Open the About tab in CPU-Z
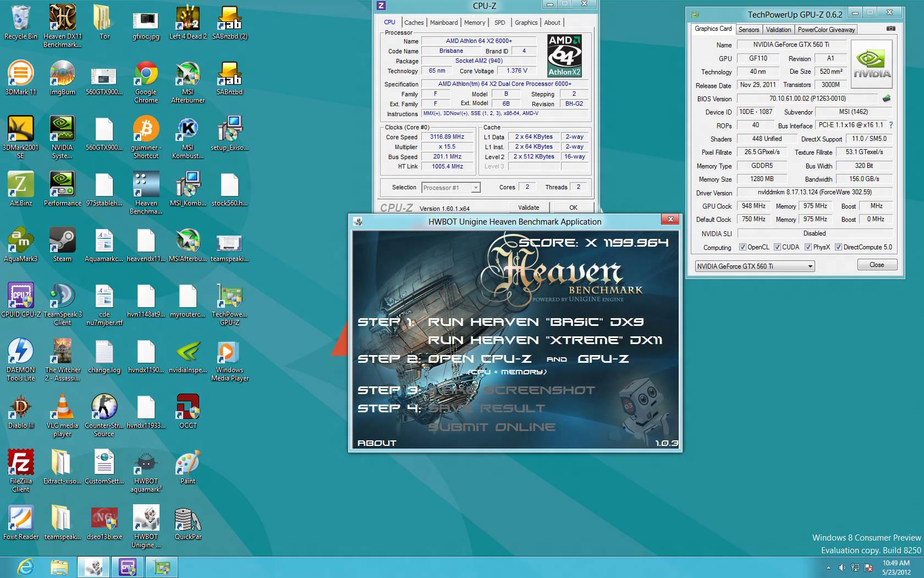924x578 pixels. pyautogui.click(x=552, y=23)
